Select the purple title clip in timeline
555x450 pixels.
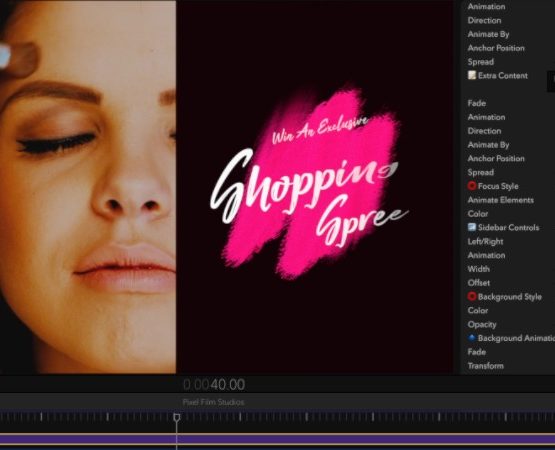pos(278,439)
